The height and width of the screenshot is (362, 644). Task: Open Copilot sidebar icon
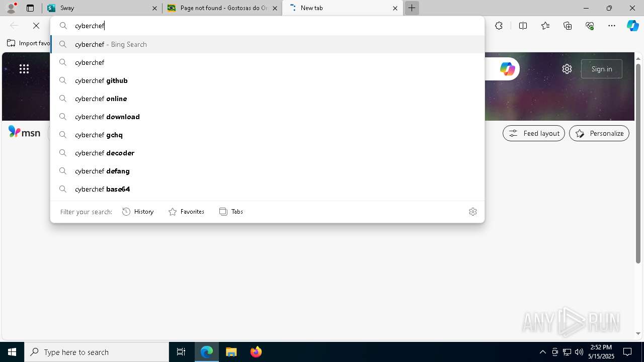[x=632, y=26]
